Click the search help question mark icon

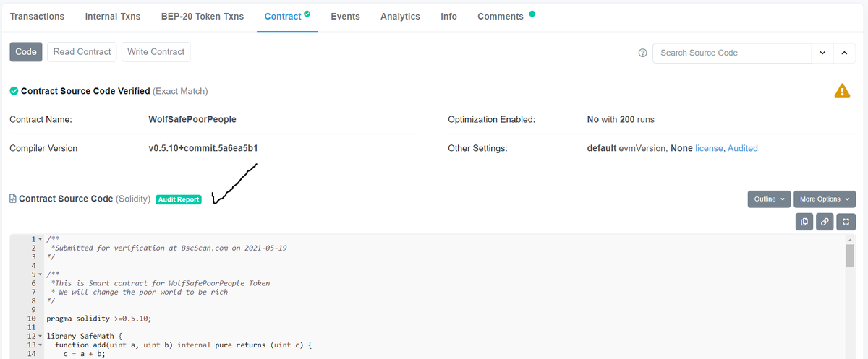(642, 53)
